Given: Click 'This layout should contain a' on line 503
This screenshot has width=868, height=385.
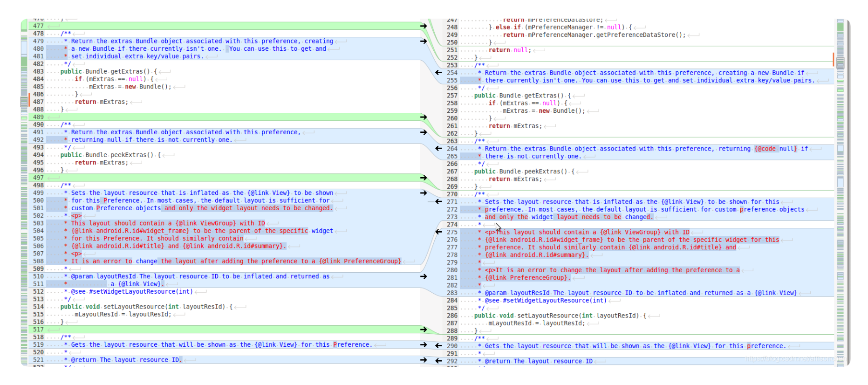Looking at the screenshot, I should tap(121, 223).
